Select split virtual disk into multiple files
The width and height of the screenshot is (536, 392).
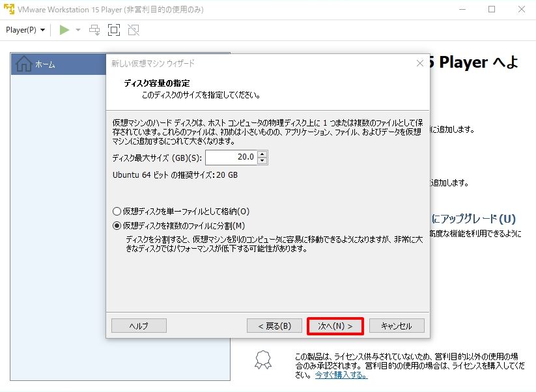[x=179, y=225]
